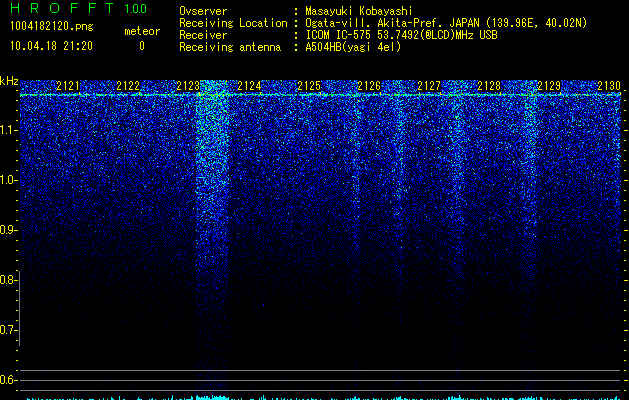Viewport: 629px width, 400px height.
Task: Click the 2123 time marker
Action: pyautogui.click(x=188, y=86)
